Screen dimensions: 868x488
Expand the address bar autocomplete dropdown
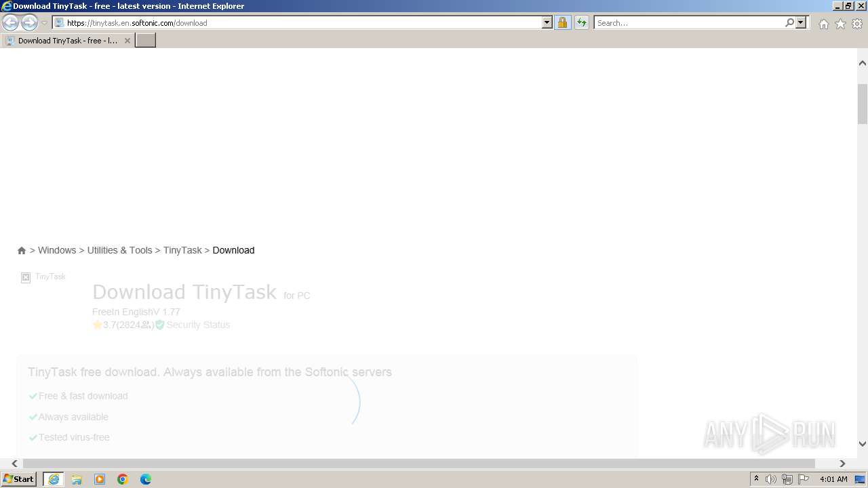[547, 22]
